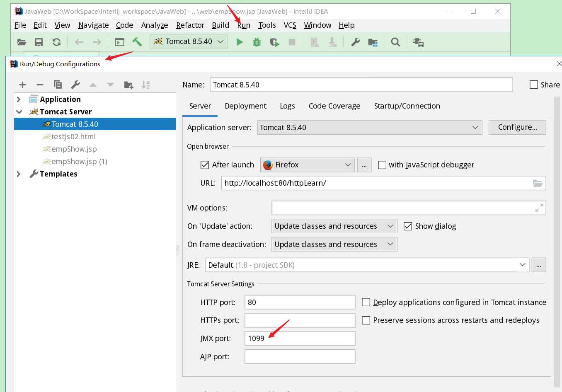Open the File menu
This screenshot has width=562, height=392.
pyautogui.click(x=20, y=25)
